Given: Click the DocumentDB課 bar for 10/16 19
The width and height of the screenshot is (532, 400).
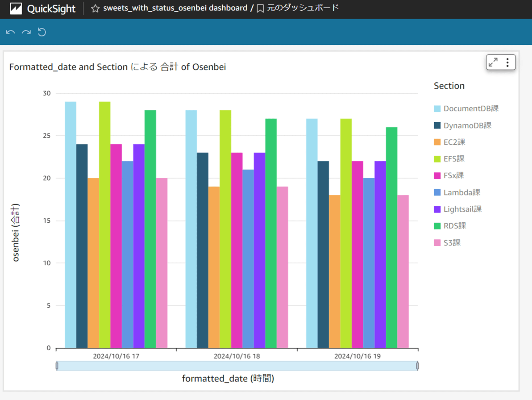Looking at the screenshot, I should (312, 233).
